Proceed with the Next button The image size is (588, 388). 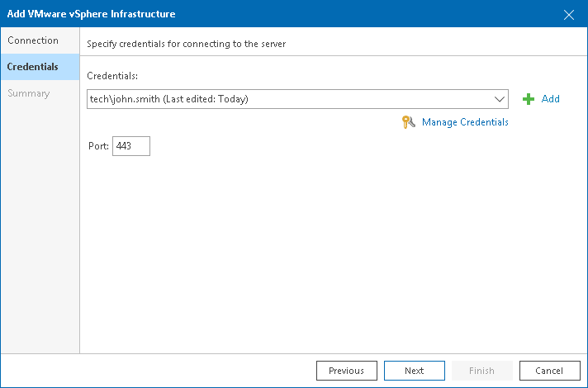tap(415, 371)
